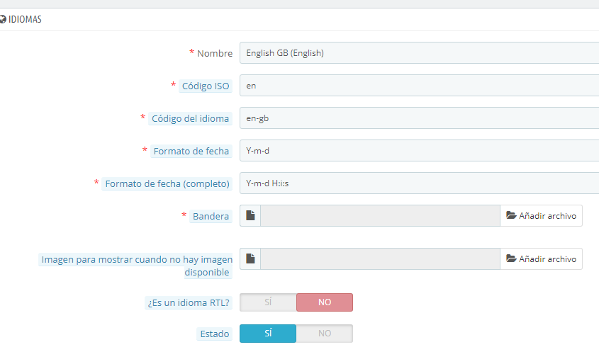This screenshot has height=364, width=599.
Task: Enable Estado with SÍ
Action: point(268,334)
